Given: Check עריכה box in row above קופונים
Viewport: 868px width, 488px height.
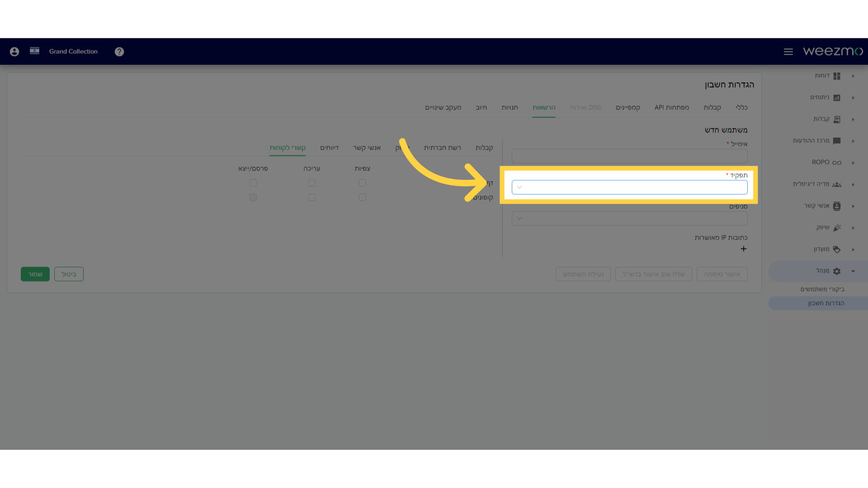Looking at the screenshot, I should pos(312,183).
